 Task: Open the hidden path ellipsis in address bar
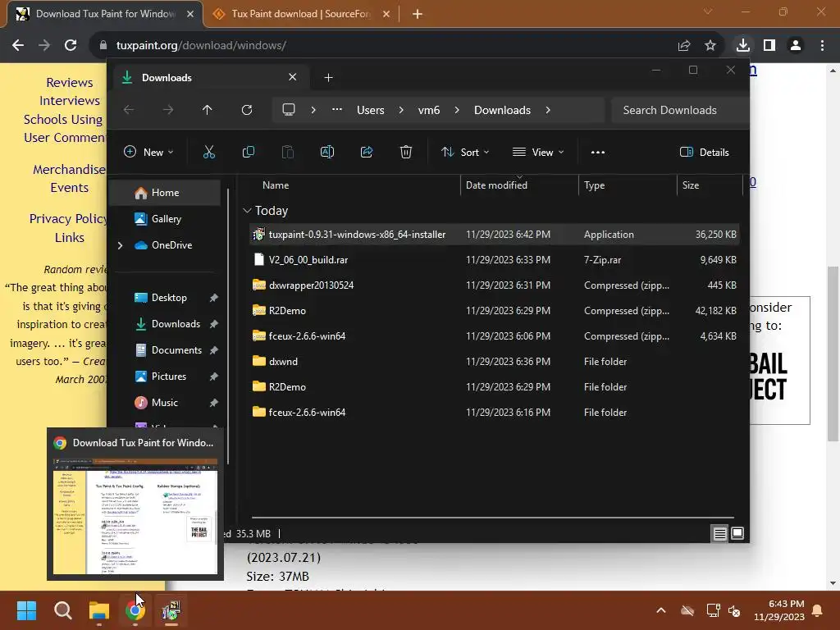point(337,109)
